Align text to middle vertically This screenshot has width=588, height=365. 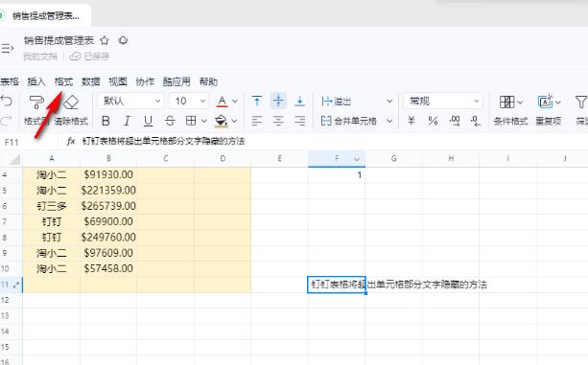pos(278,101)
